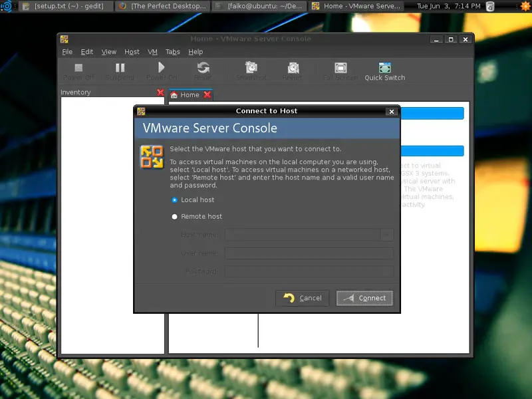Click the Connect to Host title bar icon
This screenshot has width=532, height=399.
tap(141, 111)
